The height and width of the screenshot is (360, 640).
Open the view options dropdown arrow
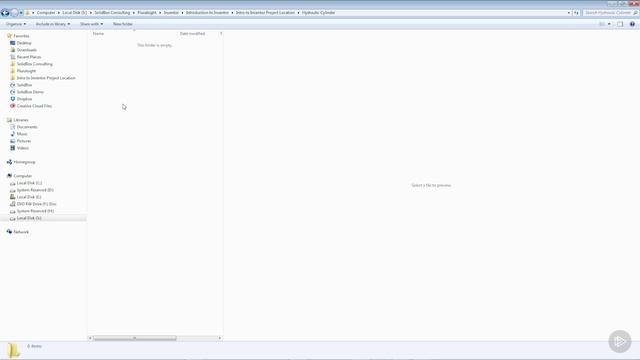tap(609, 24)
